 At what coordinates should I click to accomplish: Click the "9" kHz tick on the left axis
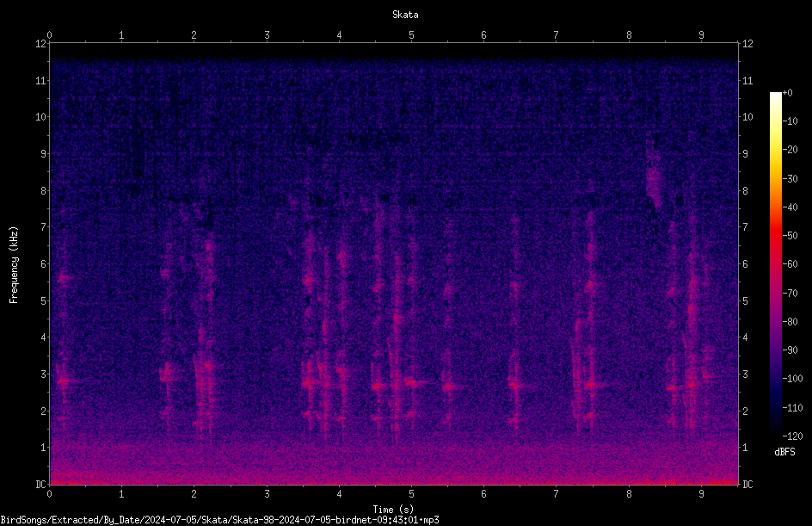point(43,154)
